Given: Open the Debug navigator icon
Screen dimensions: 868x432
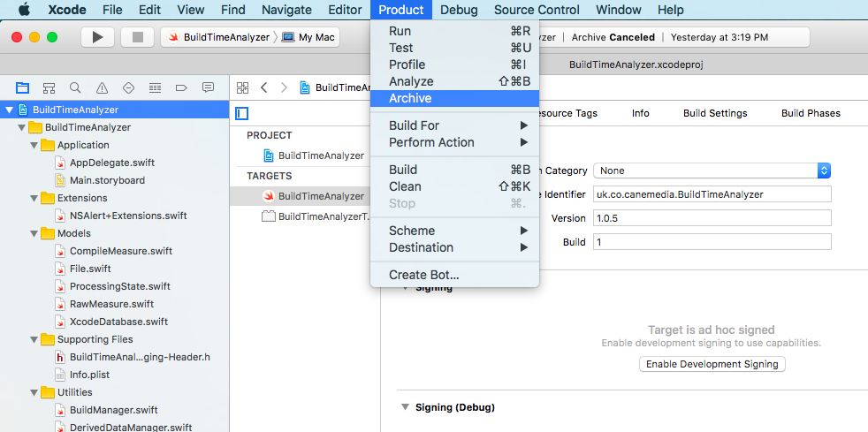Looking at the screenshot, I should click(x=155, y=87).
